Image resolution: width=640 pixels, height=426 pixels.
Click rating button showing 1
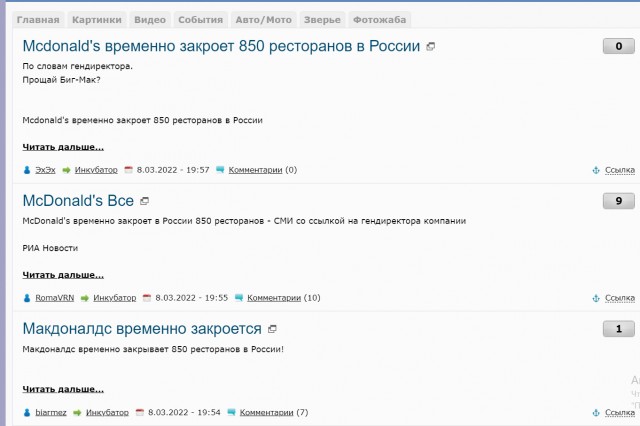click(618, 329)
